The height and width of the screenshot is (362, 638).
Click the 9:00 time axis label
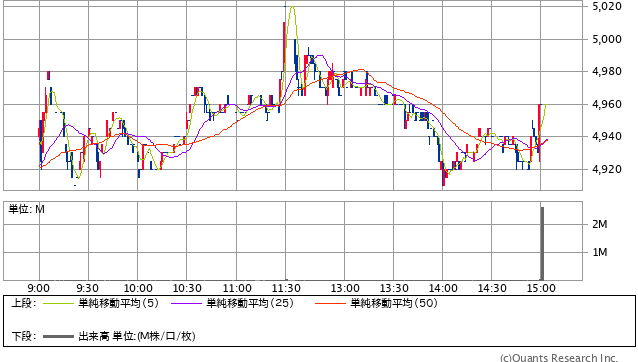coord(39,288)
